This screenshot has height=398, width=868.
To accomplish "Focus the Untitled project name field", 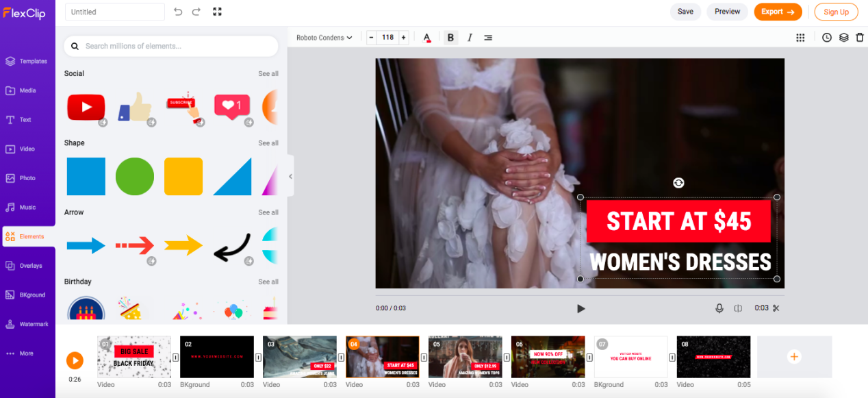I will [x=115, y=12].
